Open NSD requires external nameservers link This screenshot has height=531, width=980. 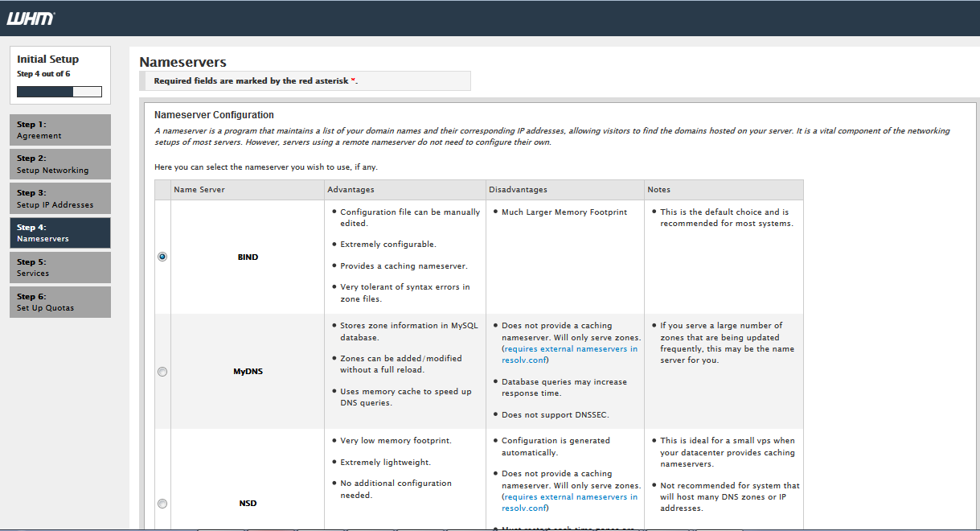click(569, 503)
